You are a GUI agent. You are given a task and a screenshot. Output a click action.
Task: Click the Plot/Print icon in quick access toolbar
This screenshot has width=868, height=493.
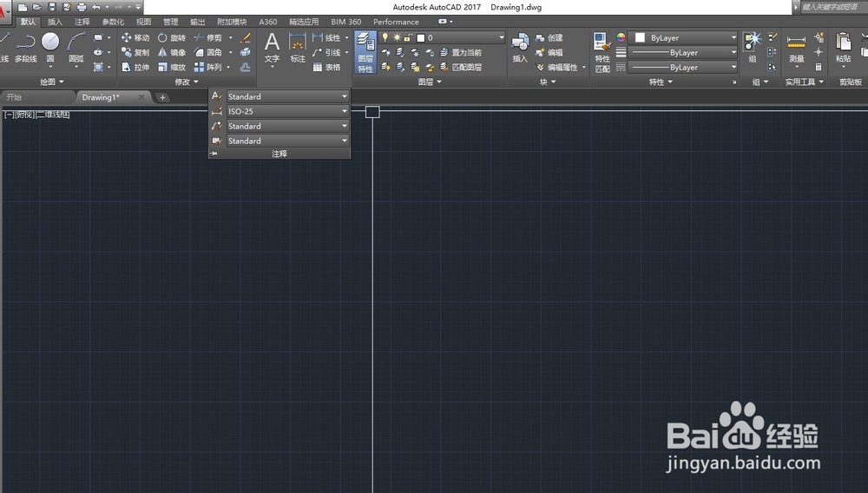coord(82,7)
